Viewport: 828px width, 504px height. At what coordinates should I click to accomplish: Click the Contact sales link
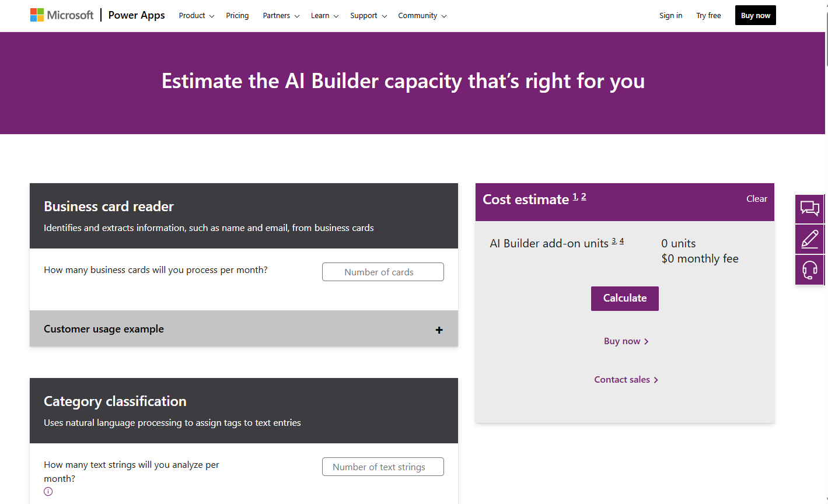(x=626, y=380)
